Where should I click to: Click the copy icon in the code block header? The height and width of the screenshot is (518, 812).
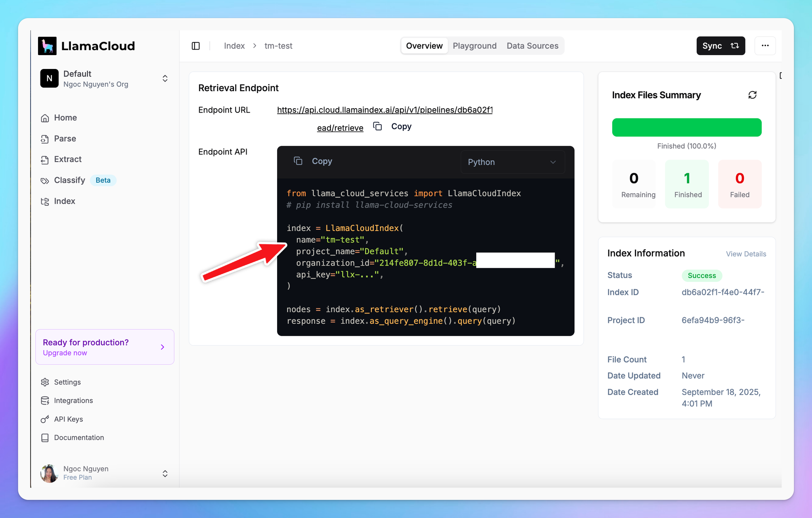tap(298, 161)
